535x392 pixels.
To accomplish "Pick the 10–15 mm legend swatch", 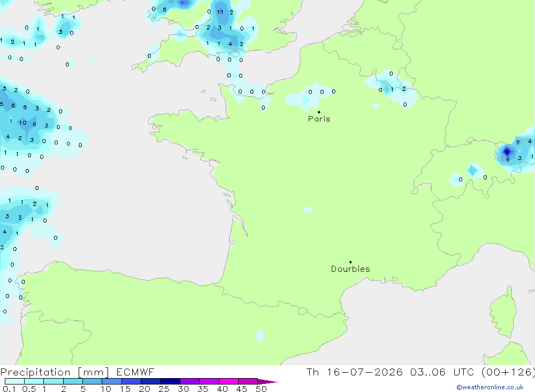I will coord(112,381).
